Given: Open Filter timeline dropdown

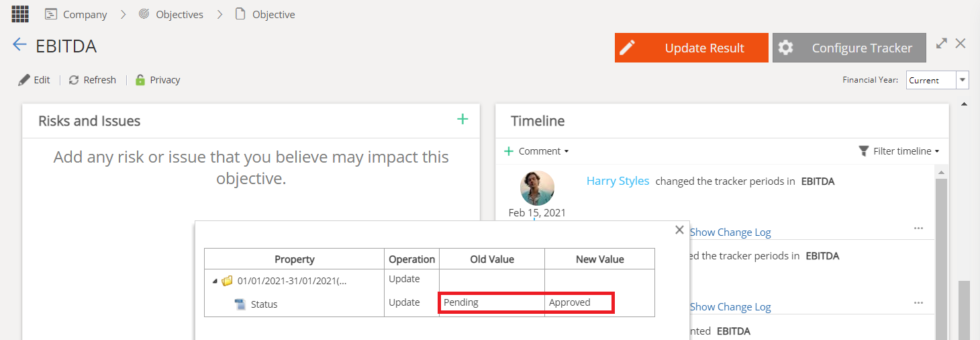Looking at the screenshot, I should [899, 151].
